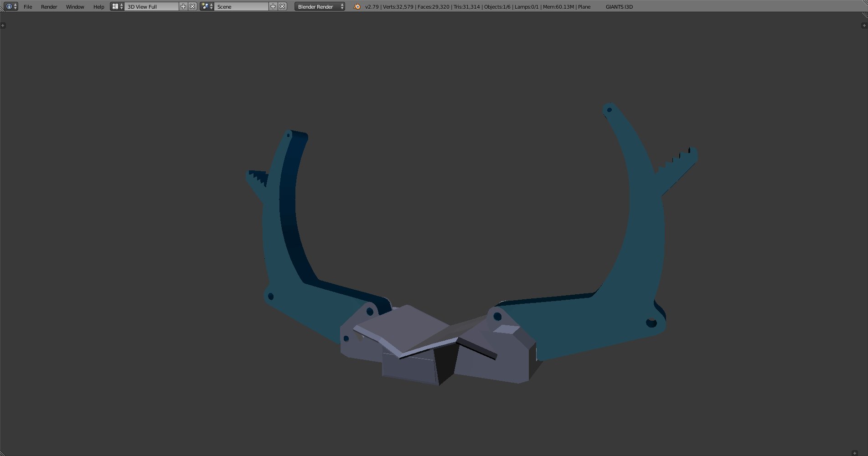Click the Blender logo icon
The width and height of the screenshot is (868, 456).
click(357, 6)
